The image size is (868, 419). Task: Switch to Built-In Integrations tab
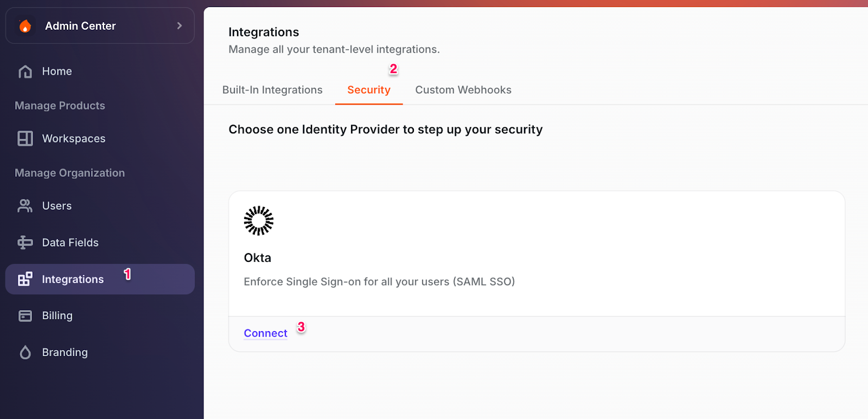pyautogui.click(x=272, y=90)
